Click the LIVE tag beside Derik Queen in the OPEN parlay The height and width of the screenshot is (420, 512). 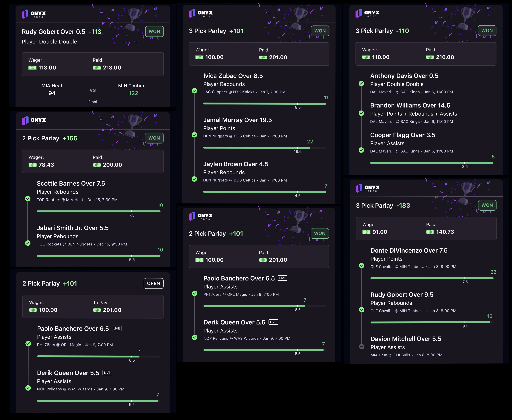click(x=107, y=373)
